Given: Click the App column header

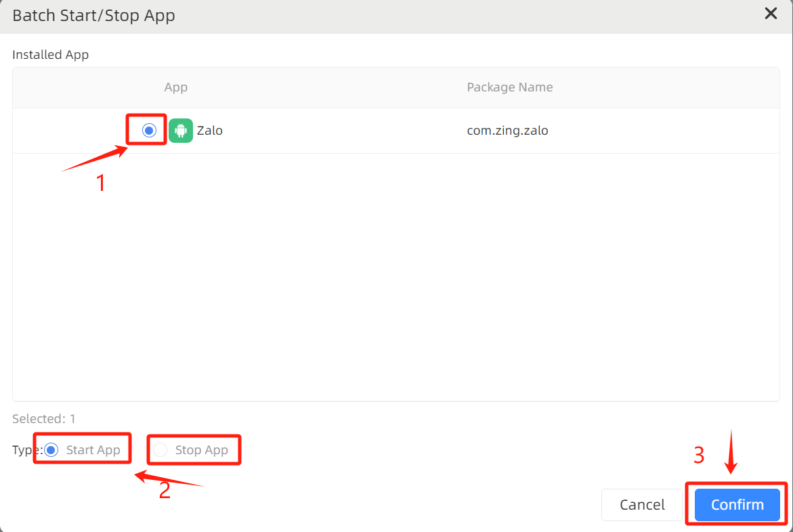Looking at the screenshot, I should pyautogui.click(x=176, y=87).
